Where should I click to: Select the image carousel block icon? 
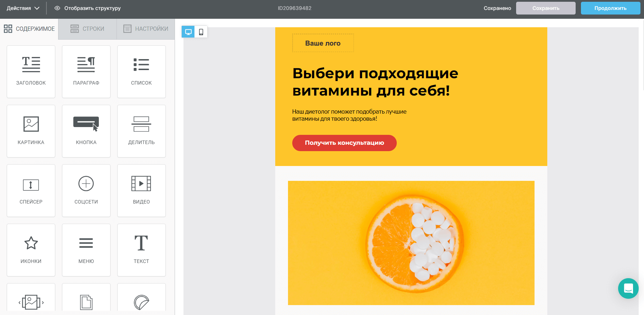[31, 302]
